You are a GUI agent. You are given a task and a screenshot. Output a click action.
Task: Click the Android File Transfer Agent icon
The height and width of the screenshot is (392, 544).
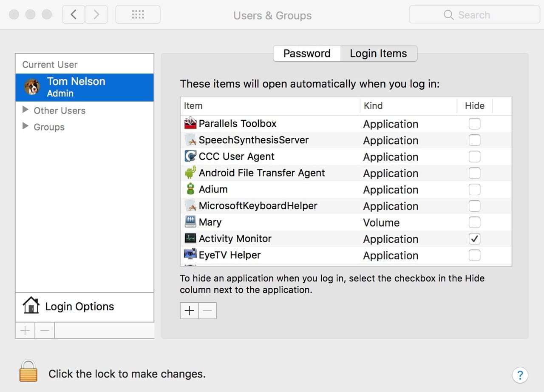(190, 173)
